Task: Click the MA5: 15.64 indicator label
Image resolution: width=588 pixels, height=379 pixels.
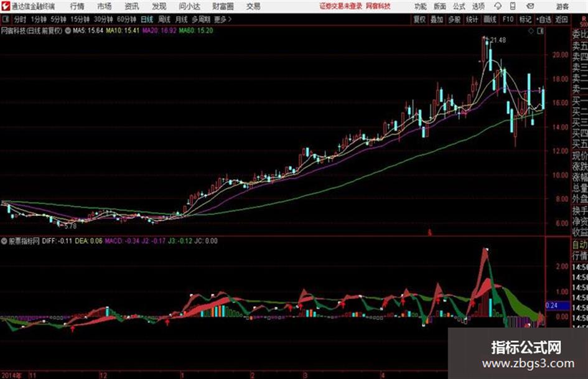Action: click(x=88, y=30)
